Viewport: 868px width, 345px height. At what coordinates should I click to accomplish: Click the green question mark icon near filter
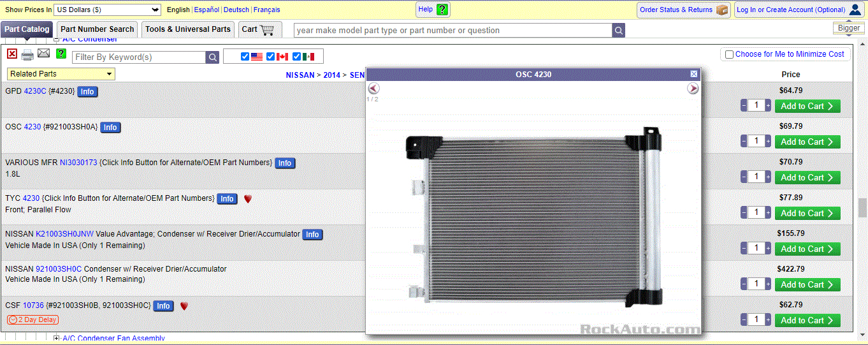coord(61,54)
